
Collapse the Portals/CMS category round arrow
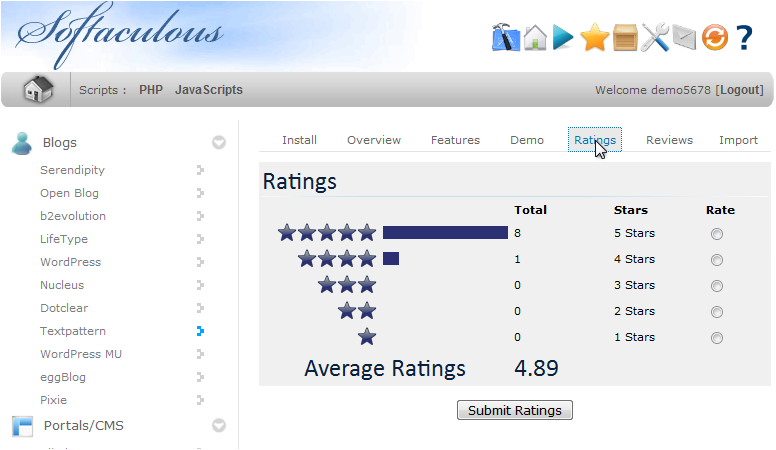pyautogui.click(x=219, y=426)
